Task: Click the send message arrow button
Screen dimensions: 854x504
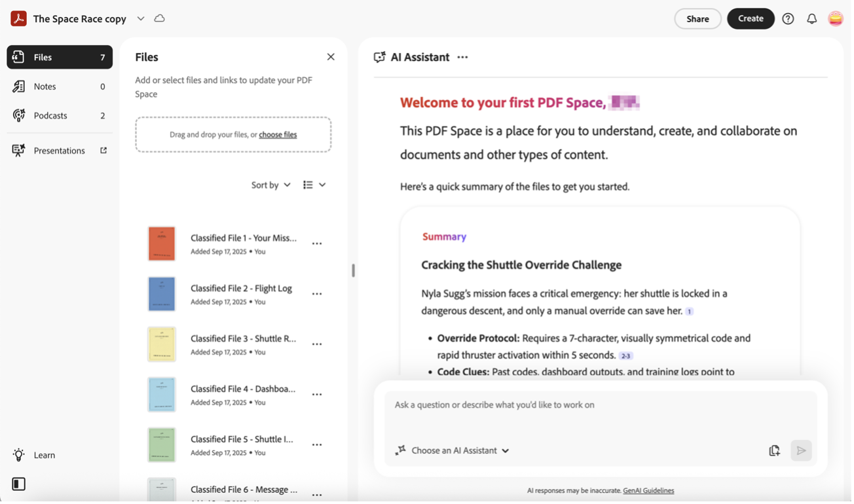Action: (x=801, y=450)
